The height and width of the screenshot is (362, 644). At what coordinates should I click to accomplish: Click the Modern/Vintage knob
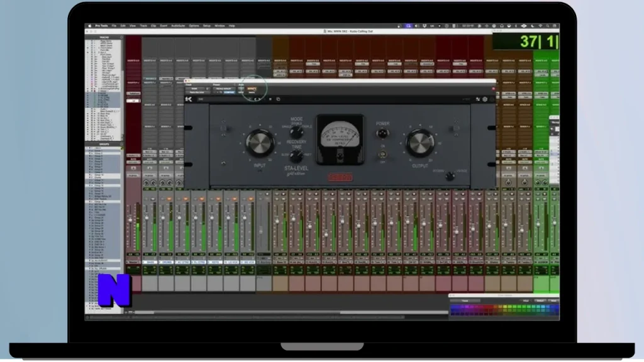450,176
